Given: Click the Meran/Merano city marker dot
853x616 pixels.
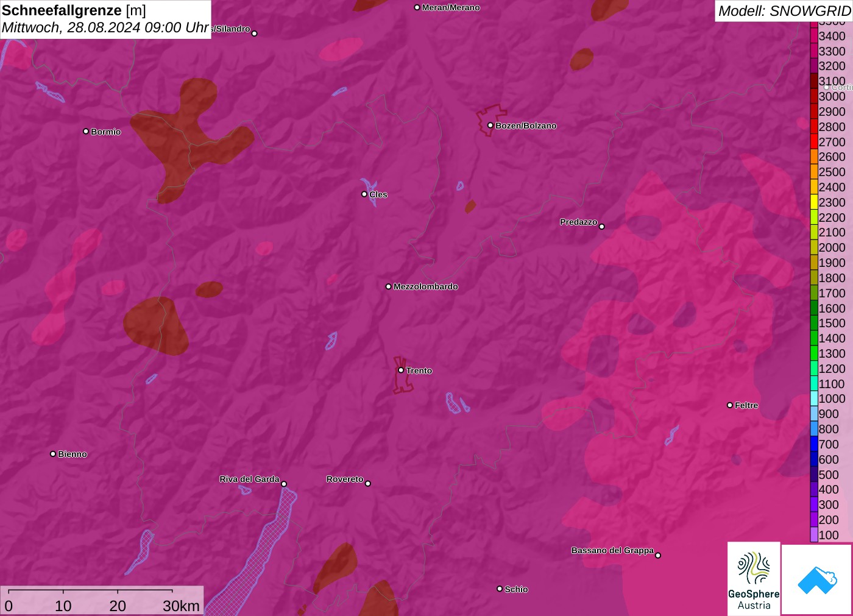Looking at the screenshot, I should coord(417,7).
